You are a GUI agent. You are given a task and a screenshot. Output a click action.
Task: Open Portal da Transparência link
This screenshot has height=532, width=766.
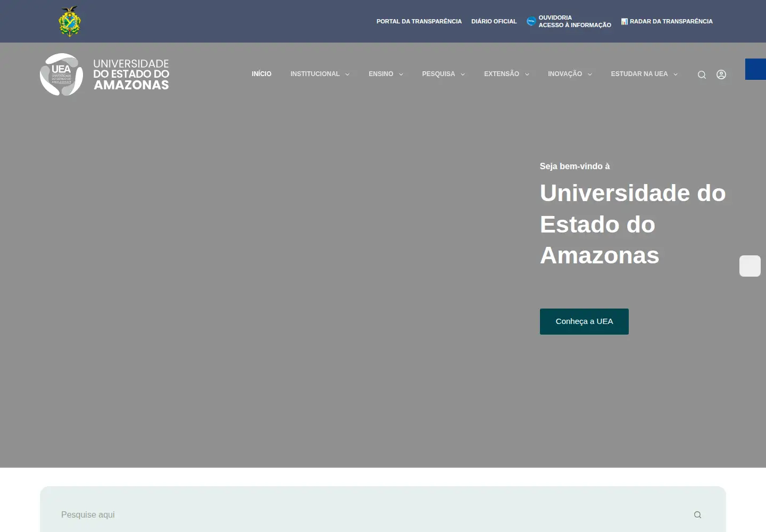click(x=419, y=21)
